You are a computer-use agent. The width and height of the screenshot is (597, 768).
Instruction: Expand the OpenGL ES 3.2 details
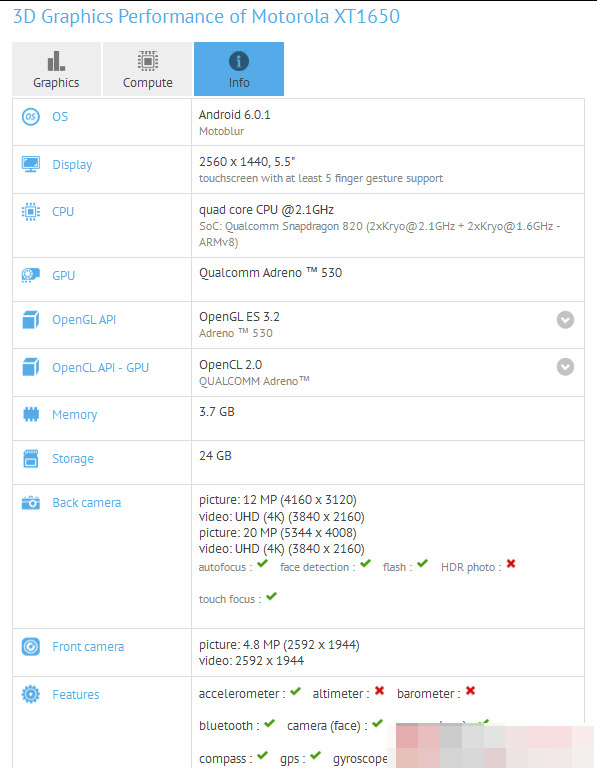(x=565, y=320)
